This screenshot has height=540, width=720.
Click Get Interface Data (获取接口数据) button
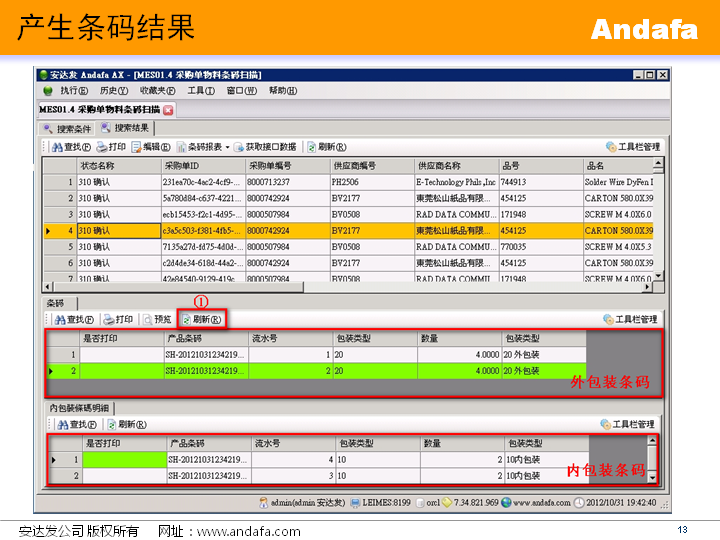266,146
